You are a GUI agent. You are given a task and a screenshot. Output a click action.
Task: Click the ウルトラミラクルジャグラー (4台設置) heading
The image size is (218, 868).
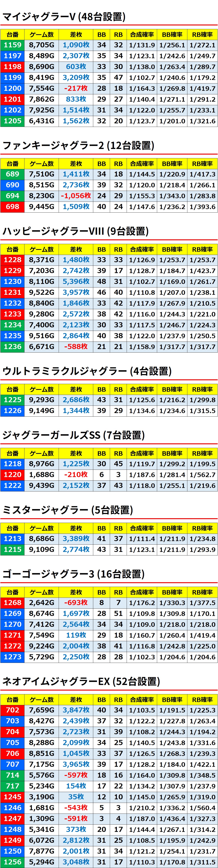[x=87, y=371]
